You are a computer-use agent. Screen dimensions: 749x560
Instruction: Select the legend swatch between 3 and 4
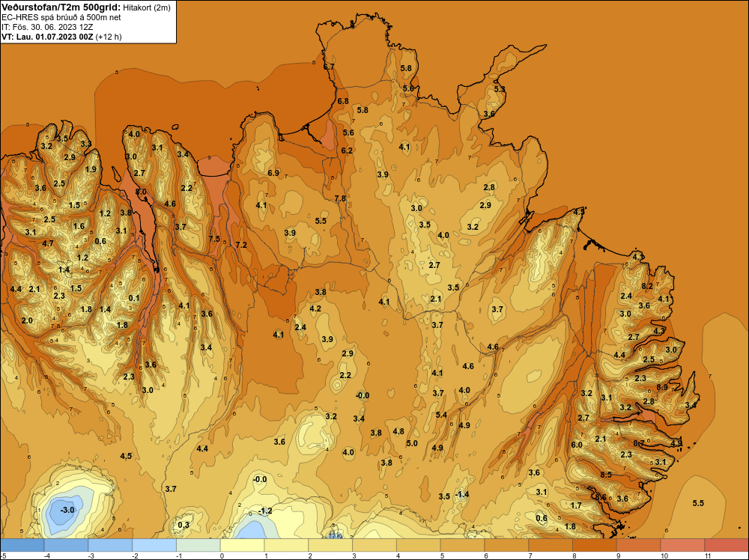point(374,545)
